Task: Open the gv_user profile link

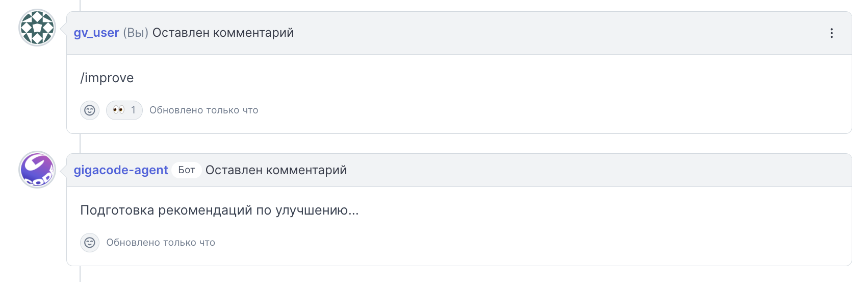Action: 96,33
